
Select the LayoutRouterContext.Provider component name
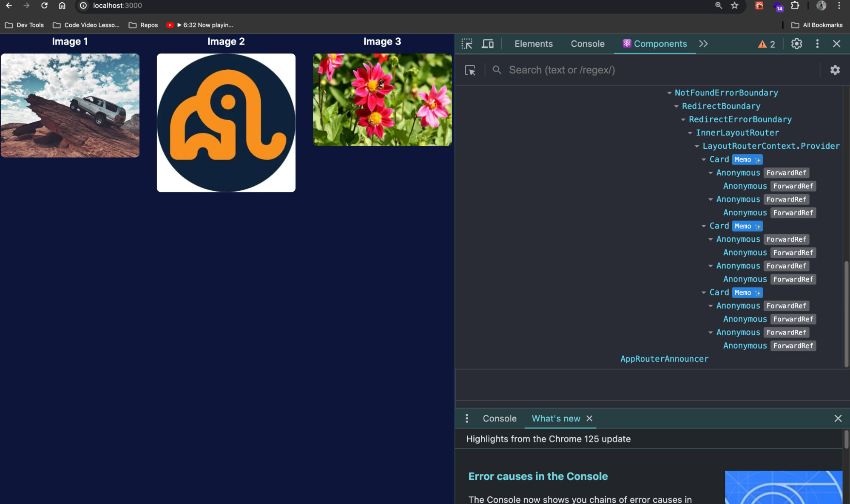click(771, 146)
